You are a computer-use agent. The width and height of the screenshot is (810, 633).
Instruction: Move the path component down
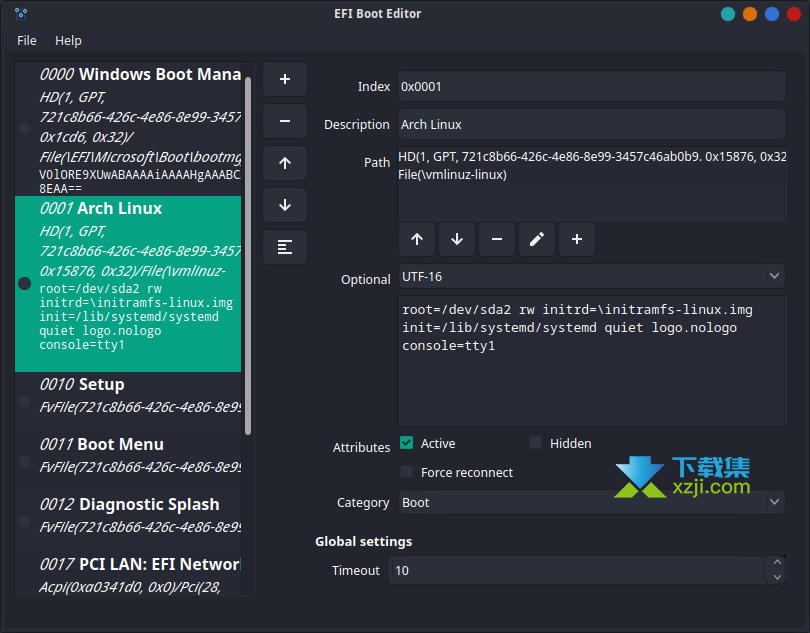click(457, 239)
